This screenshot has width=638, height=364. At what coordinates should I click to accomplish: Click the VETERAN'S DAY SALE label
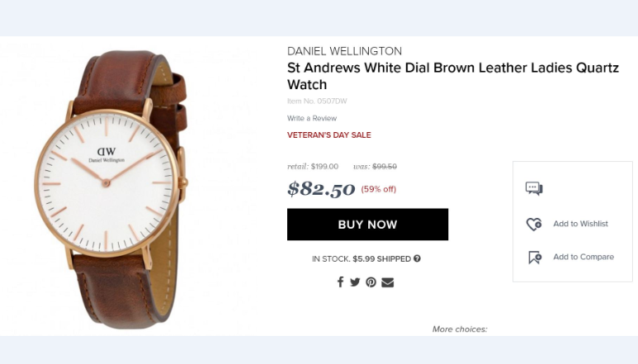pos(329,135)
